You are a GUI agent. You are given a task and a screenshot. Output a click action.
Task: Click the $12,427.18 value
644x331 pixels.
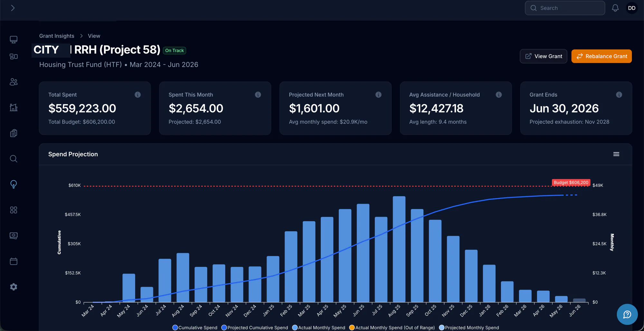coord(436,108)
